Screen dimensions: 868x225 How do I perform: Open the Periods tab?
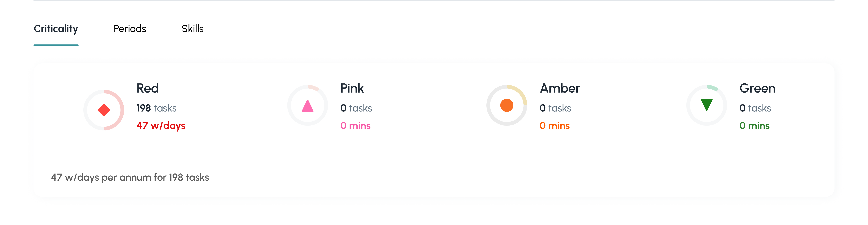pyautogui.click(x=130, y=29)
